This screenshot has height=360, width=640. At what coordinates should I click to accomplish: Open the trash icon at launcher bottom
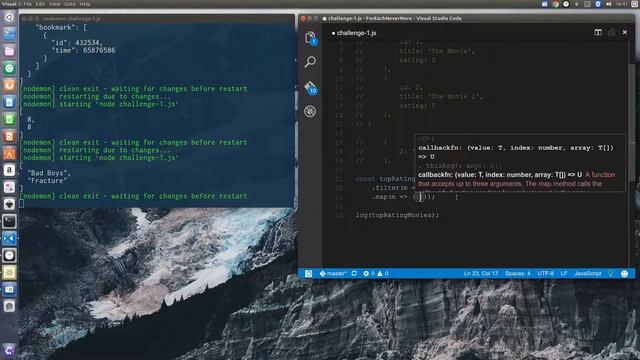(x=9, y=350)
